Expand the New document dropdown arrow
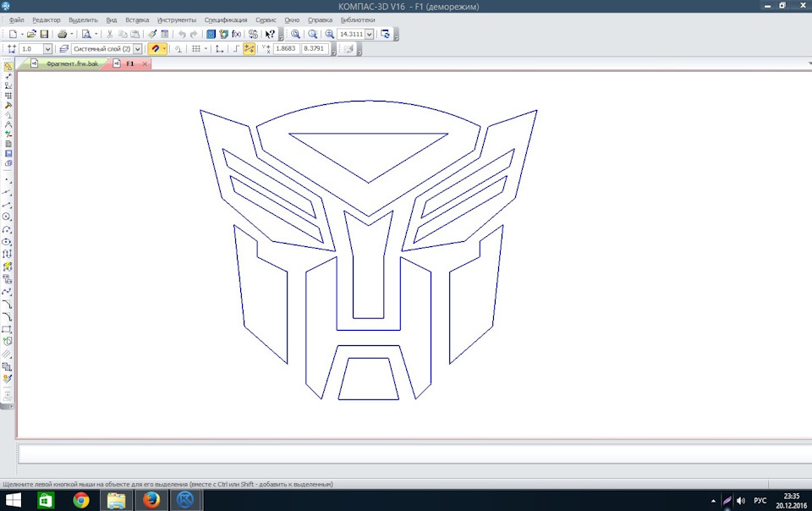The height and width of the screenshot is (511, 812). coord(22,34)
